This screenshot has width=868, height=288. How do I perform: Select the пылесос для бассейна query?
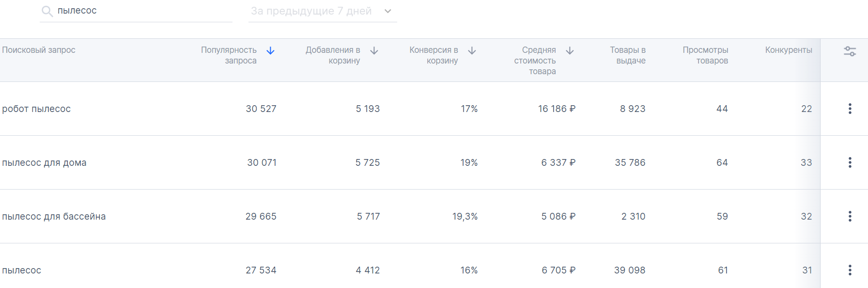pos(54,216)
